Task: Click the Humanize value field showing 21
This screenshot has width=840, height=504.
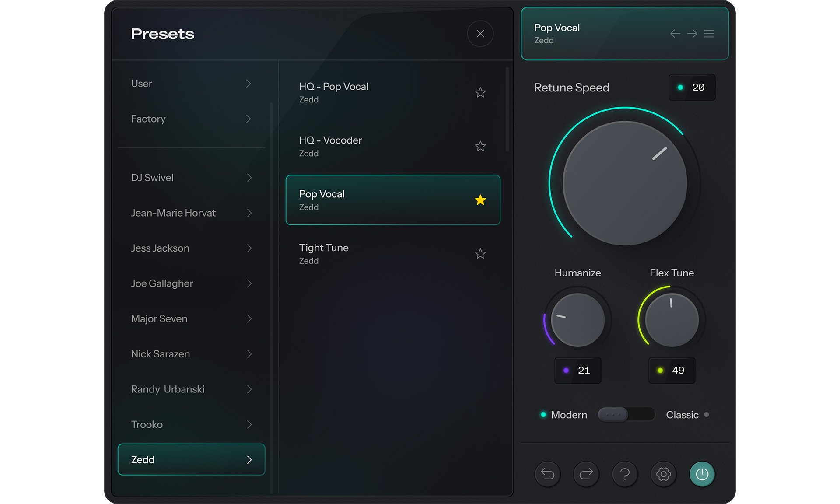Action: [x=577, y=370]
